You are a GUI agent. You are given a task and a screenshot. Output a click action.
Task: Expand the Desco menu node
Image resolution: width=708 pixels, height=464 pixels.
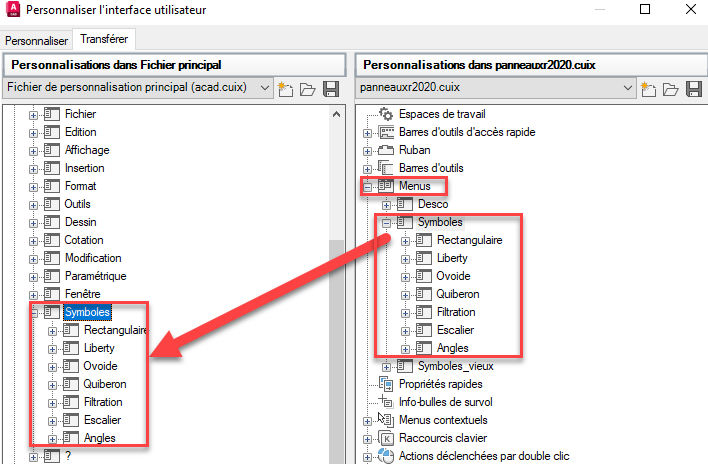(387, 205)
